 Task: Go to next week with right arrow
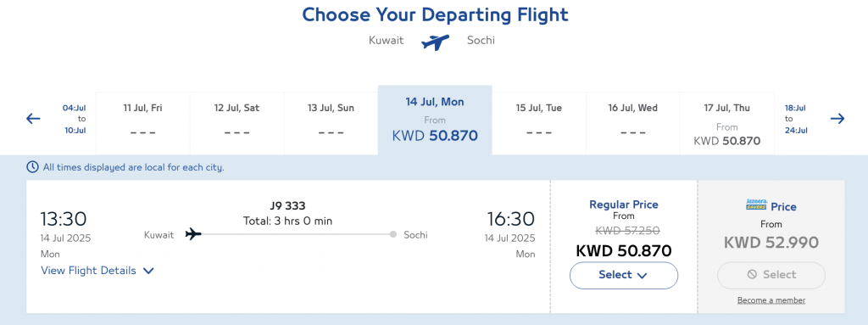coord(837,118)
